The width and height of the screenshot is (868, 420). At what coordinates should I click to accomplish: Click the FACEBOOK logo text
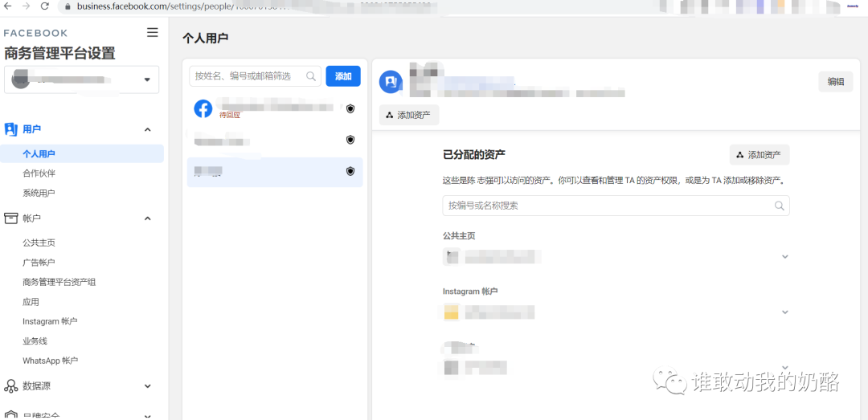tap(35, 33)
